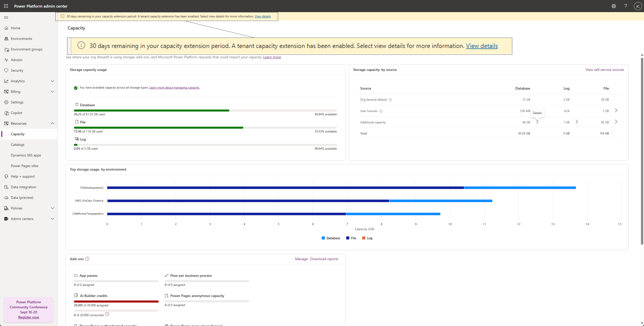Expand Additional capacity Database details chevron
Screen dimensions: 644x326
537,122
